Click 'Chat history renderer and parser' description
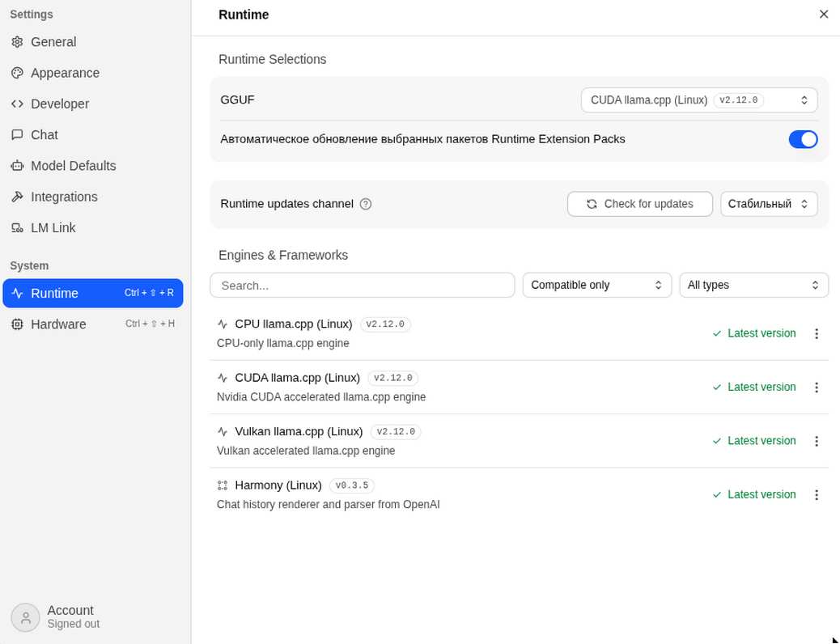 click(328, 505)
